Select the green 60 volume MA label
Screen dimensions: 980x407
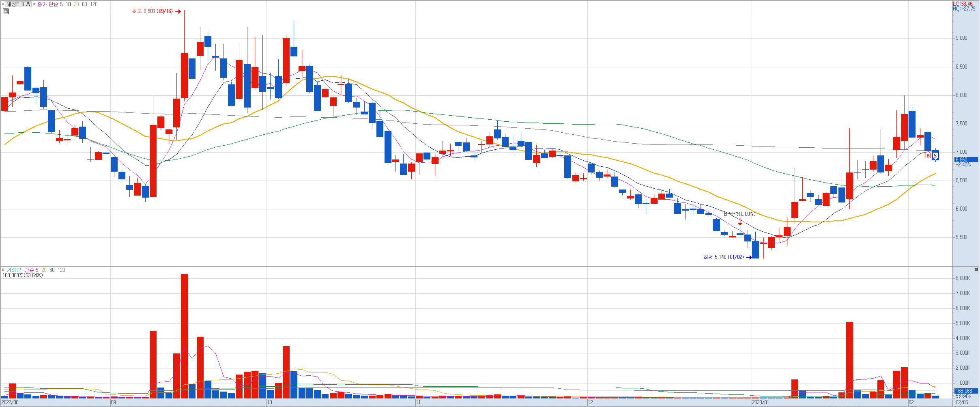(52, 270)
